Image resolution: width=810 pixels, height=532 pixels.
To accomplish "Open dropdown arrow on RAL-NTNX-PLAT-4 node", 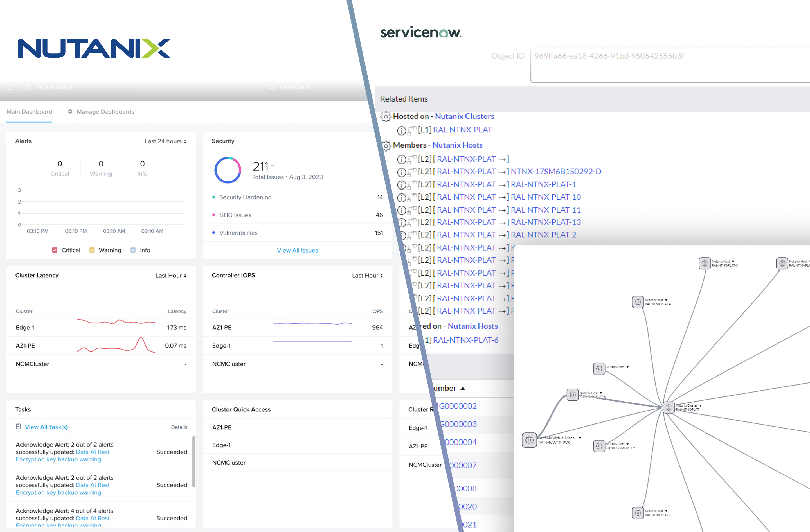I will (666, 300).
